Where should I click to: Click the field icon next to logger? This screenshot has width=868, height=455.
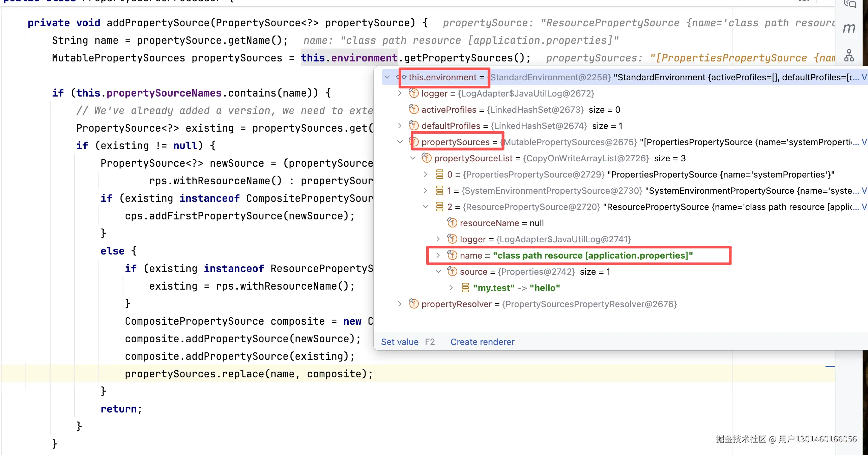click(414, 93)
